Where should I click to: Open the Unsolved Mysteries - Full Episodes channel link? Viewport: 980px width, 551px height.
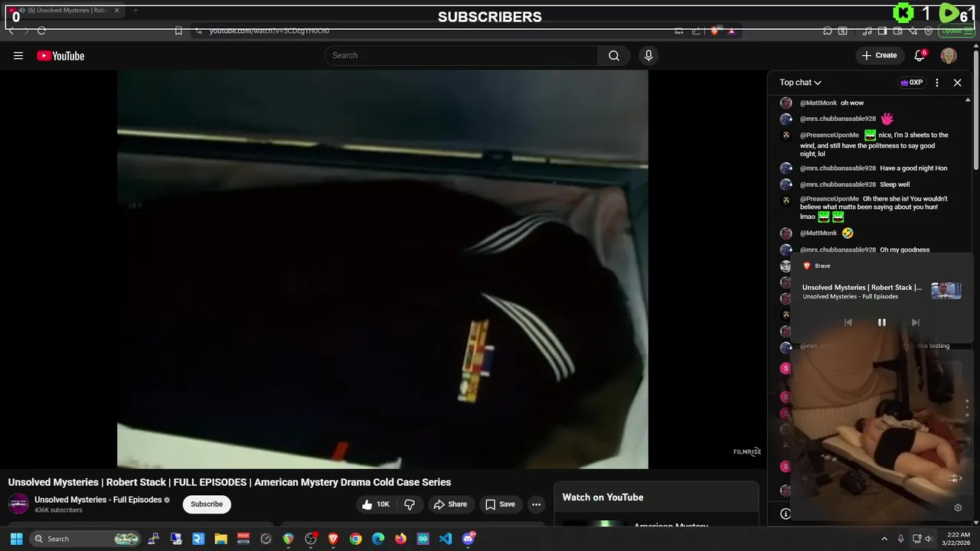pyautogui.click(x=98, y=500)
